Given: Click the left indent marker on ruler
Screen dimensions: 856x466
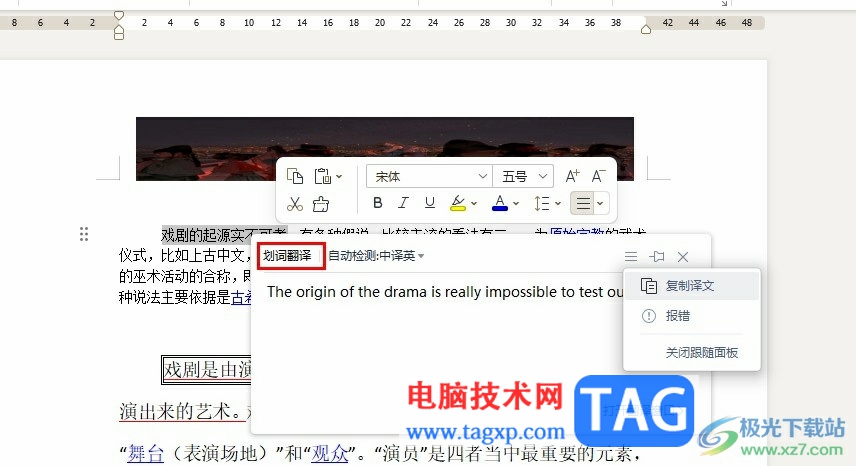Looking at the screenshot, I should click(118, 34).
